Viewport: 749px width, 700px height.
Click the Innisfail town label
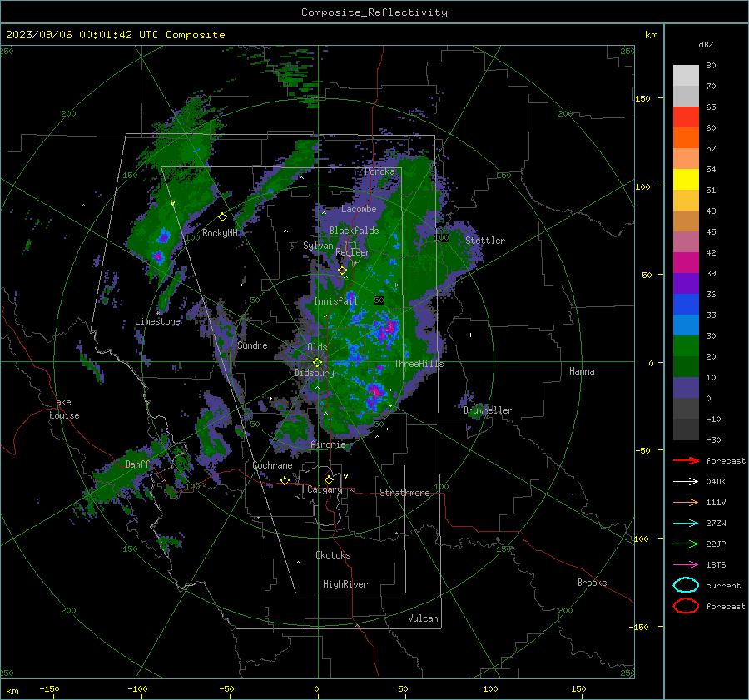[335, 301]
